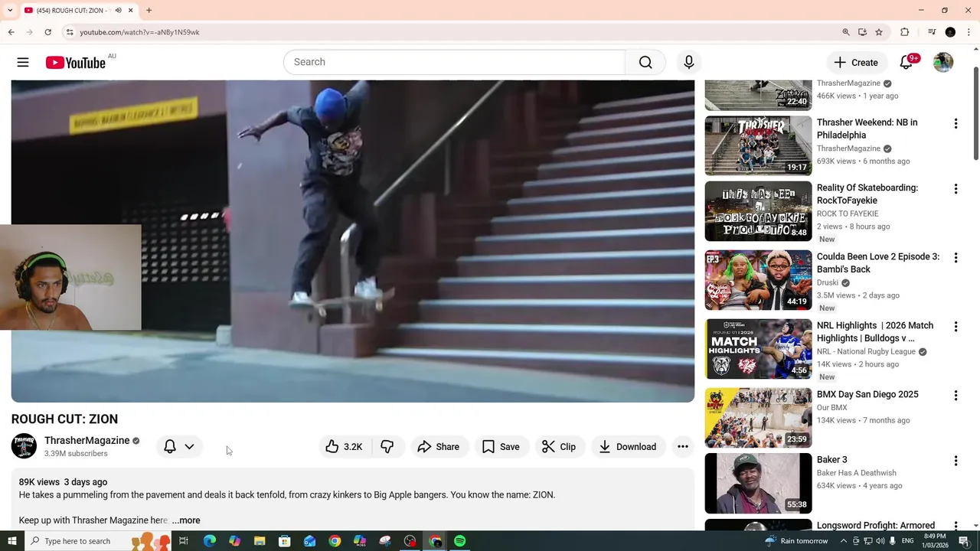Image resolution: width=980 pixels, height=551 pixels.
Task: Open Microsoft Edge from the taskbar
Action: pos(210,541)
